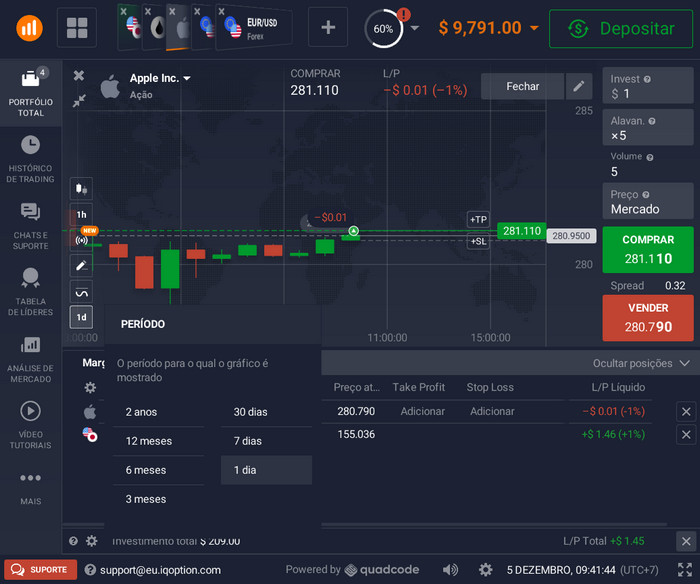Open the Preço Mercado selector
700x584 pixels.
point(648,201)
